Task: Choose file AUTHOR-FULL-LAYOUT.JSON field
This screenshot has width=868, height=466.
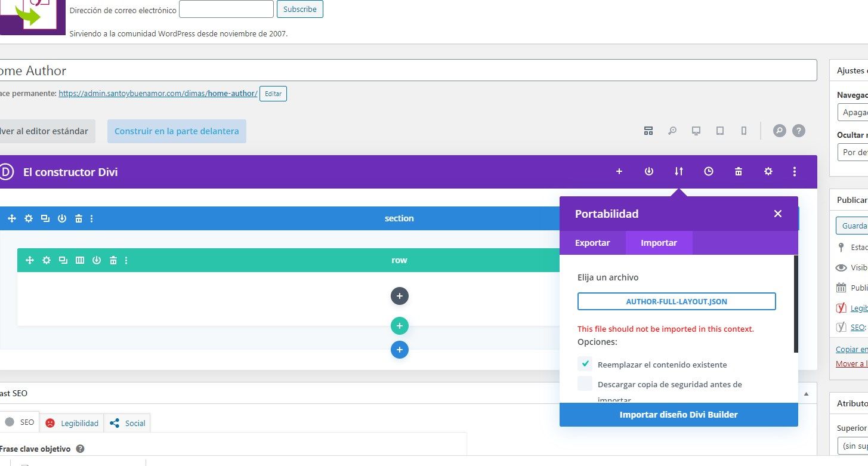Action: pos(677,301)
